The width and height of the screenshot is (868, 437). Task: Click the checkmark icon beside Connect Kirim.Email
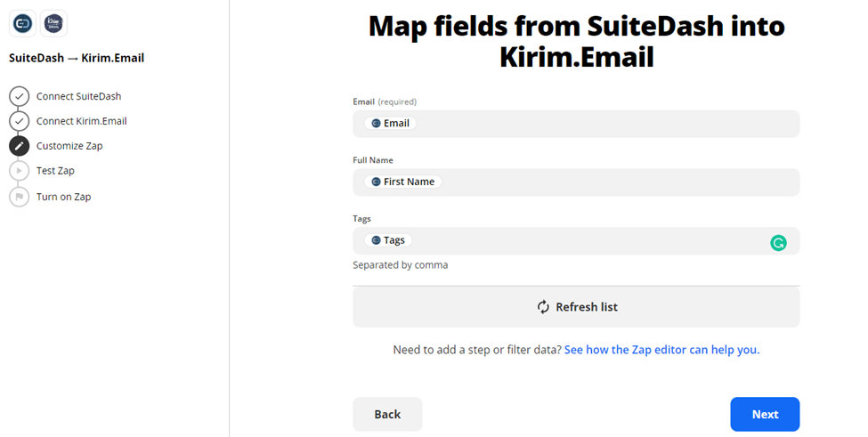(20, 121)
